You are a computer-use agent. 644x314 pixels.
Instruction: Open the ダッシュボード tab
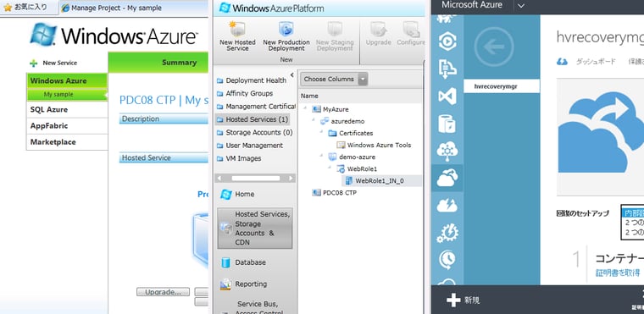click(x=596, y=62)
